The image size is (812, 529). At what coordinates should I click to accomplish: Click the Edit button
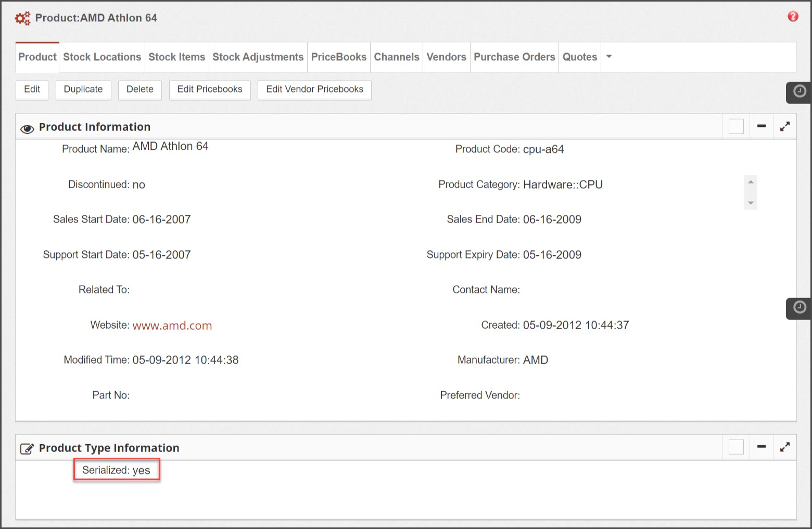[x=32, y=89]
